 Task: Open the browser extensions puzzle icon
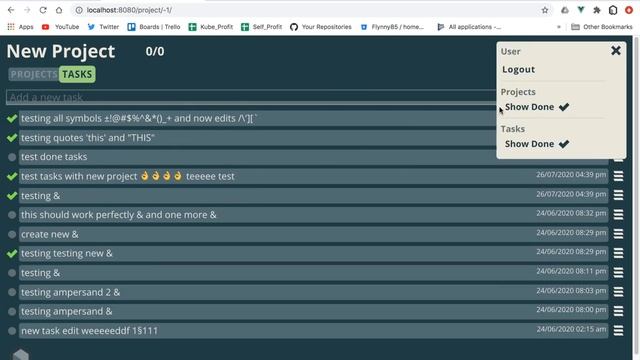597,10
